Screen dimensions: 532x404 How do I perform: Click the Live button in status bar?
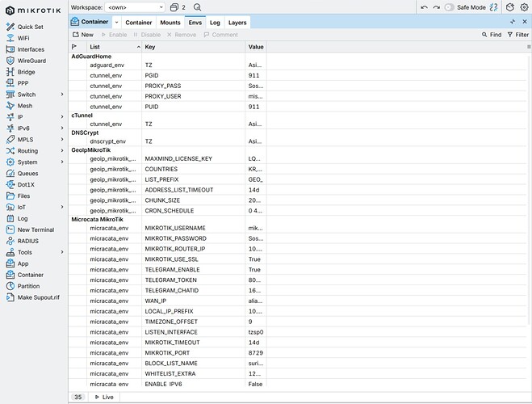(x=104, y=397)
